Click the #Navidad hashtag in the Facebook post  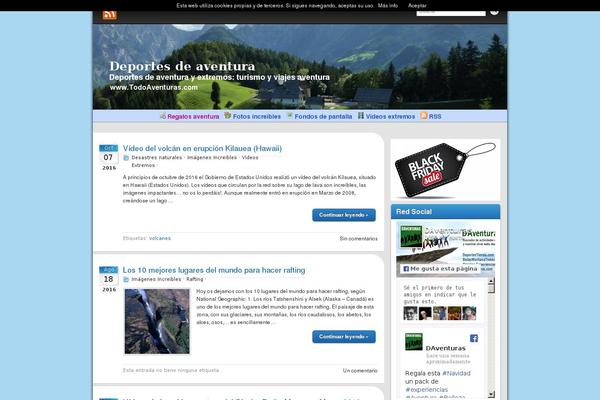click(456, 373)
